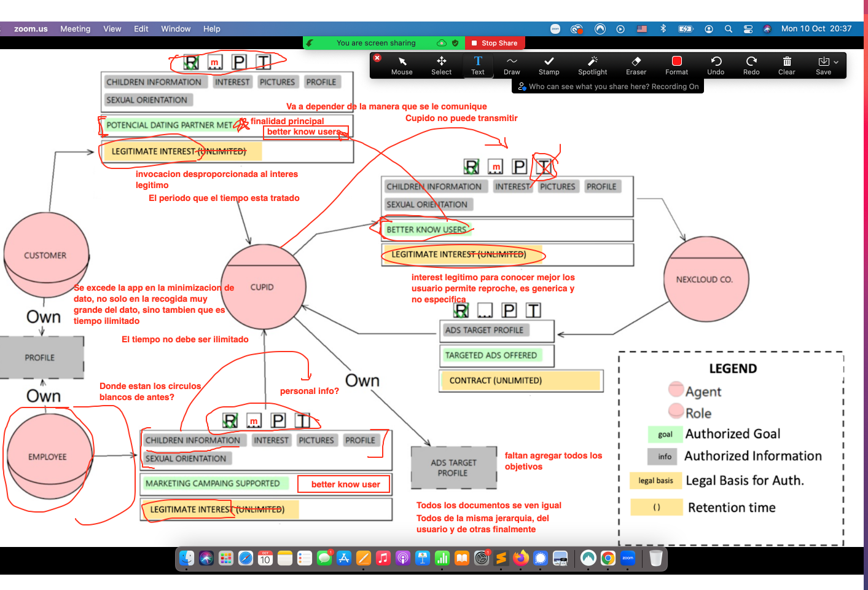The height and width of the screenshot is (590, 868).
Task: Switch to the Eraser tool
Action: 636,65
